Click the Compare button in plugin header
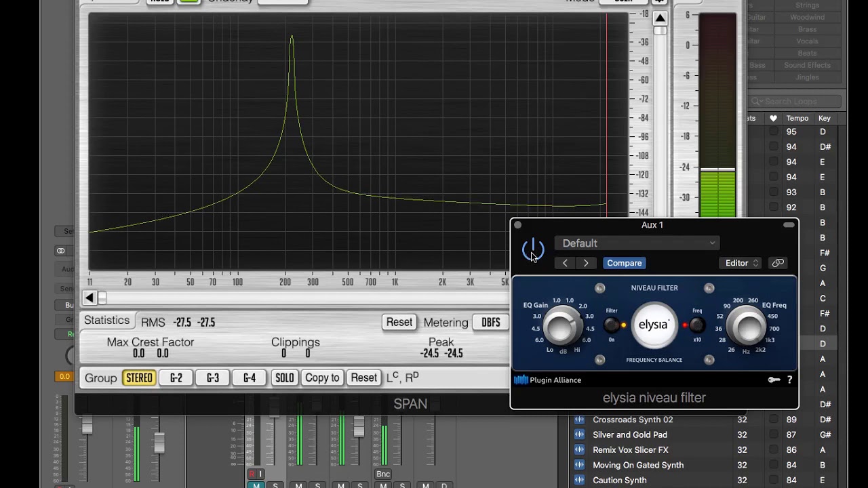This screenshot has height=488, width=868. 624,263
